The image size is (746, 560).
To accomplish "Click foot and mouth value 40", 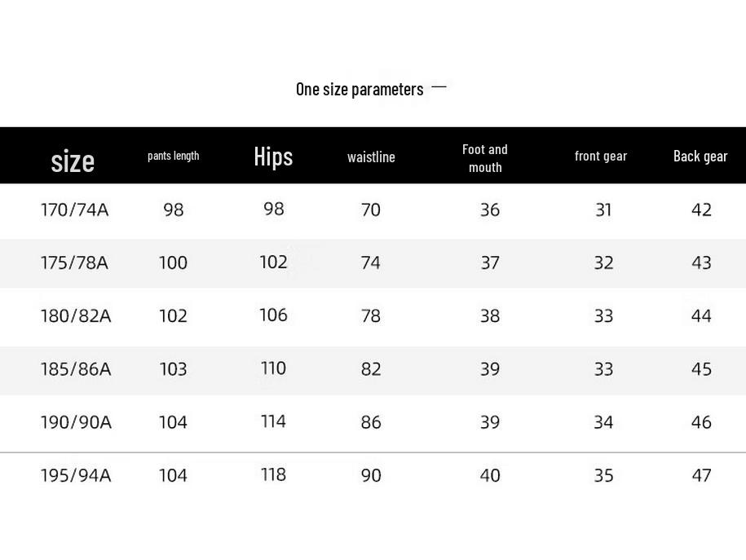I will click(490, 475).
